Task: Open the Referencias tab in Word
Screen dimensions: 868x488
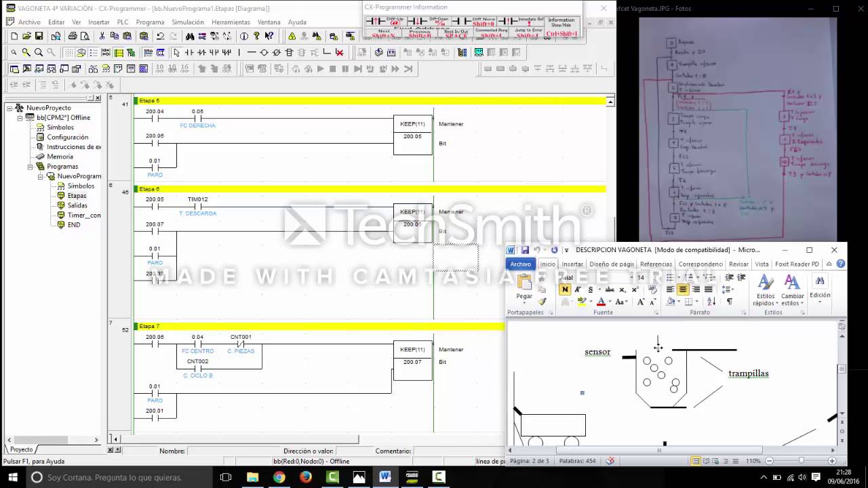Action: click(656, 264)
